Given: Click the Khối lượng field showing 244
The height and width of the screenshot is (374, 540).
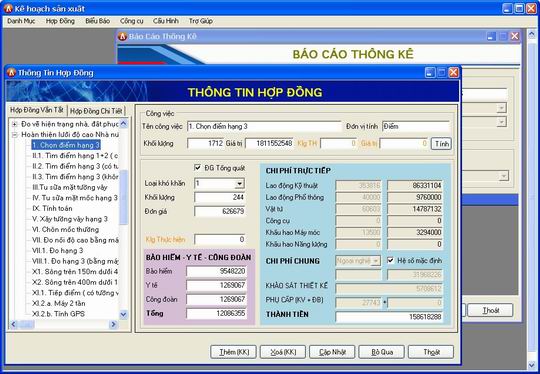Looking at the screenshot, I should point(220,197).
